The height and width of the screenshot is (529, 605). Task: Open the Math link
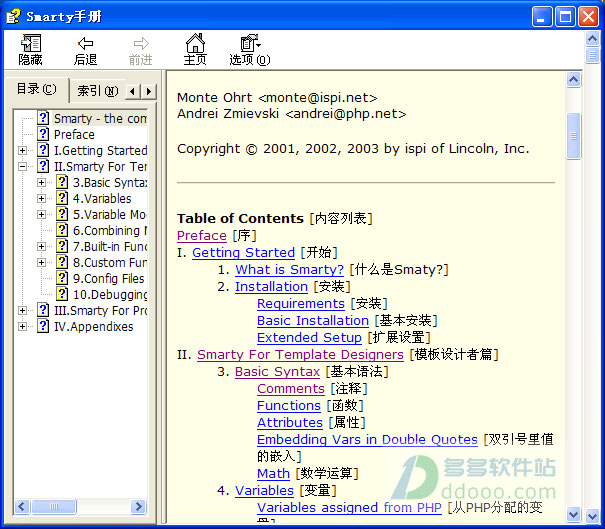click(274, 473)
